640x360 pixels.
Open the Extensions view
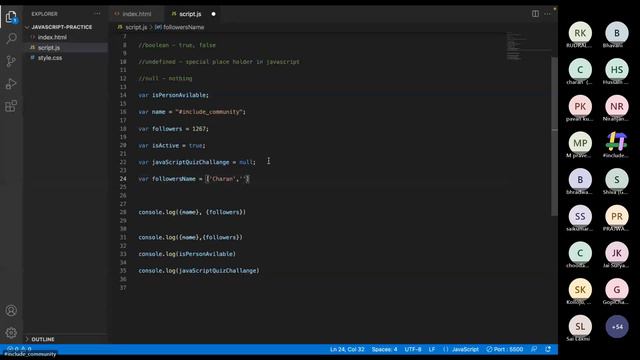click(11, 106)
